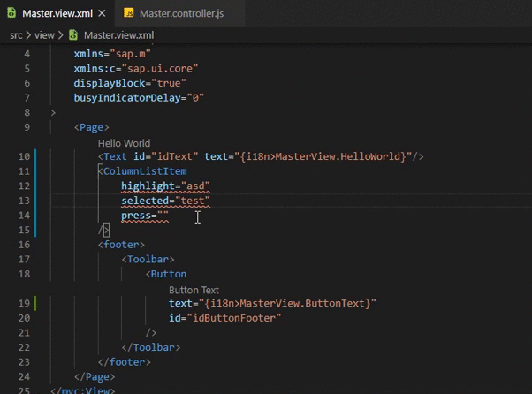The width and height of the screenshot is (532, 394).
Task: Click line number 24 in the gutter
Action: pos(24,376)
